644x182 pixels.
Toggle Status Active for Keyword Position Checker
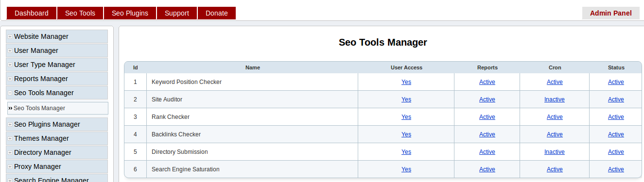coord(616,82)
